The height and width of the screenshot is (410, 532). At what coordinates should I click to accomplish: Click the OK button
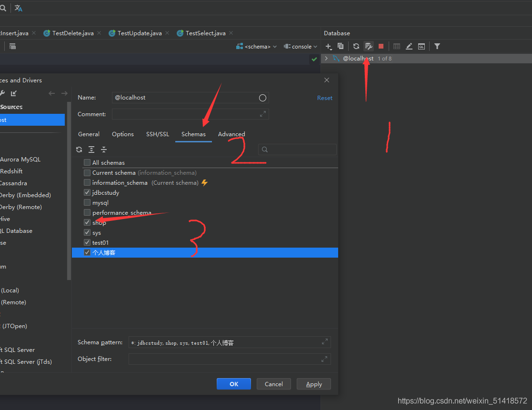234,384
